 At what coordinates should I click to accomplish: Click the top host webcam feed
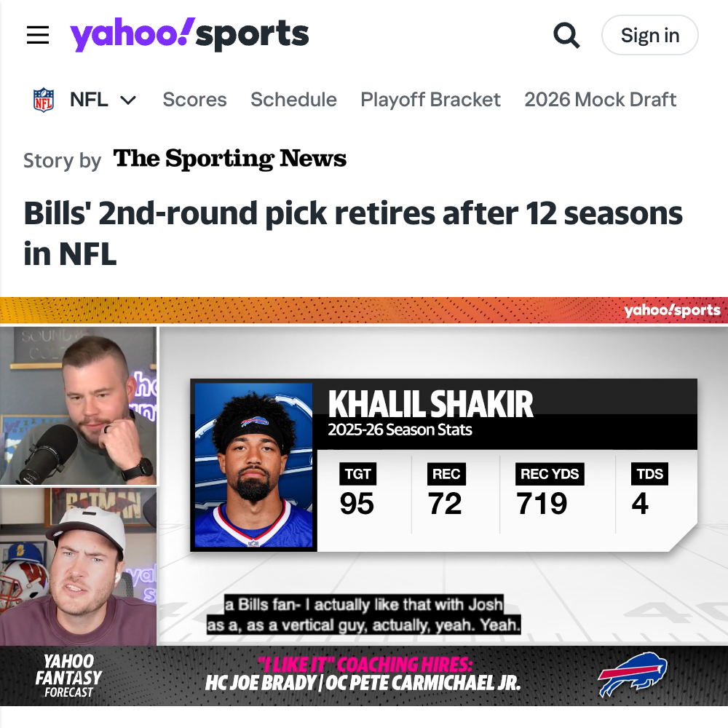(79, 405)
